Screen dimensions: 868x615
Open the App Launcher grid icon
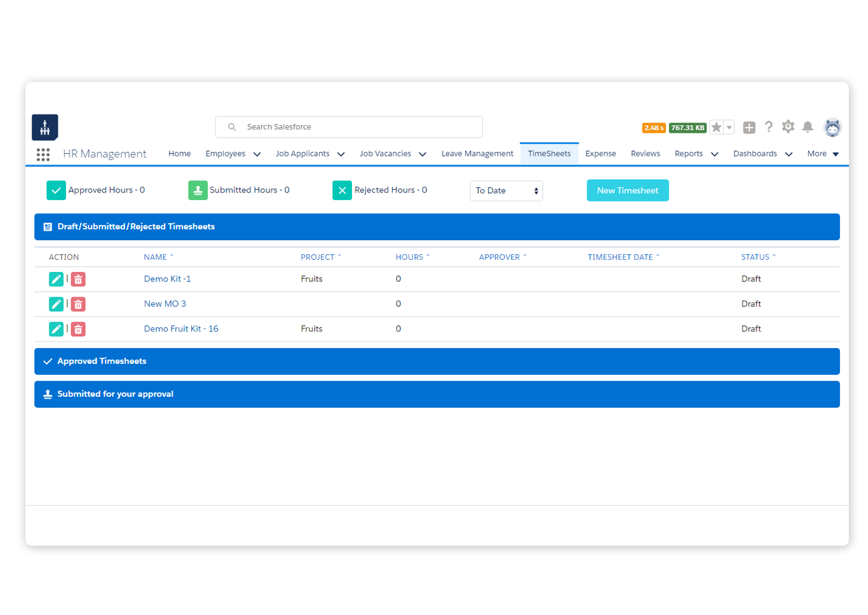(43, 154)
